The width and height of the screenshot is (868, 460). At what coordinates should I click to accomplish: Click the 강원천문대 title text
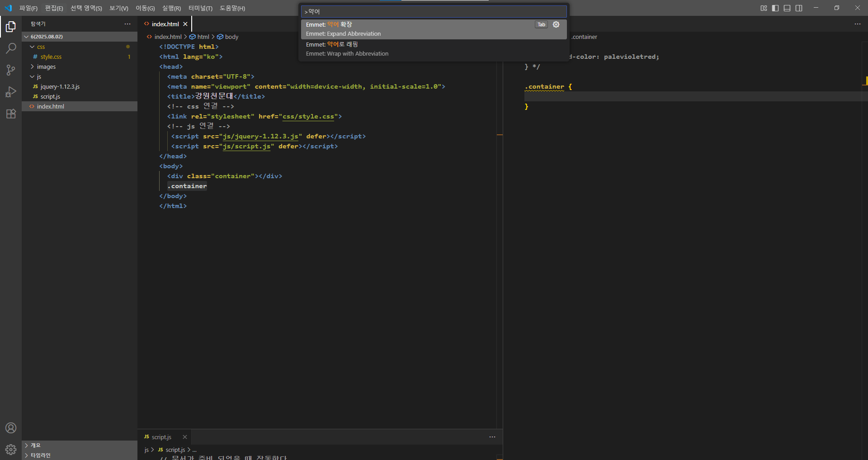[214, 96]
